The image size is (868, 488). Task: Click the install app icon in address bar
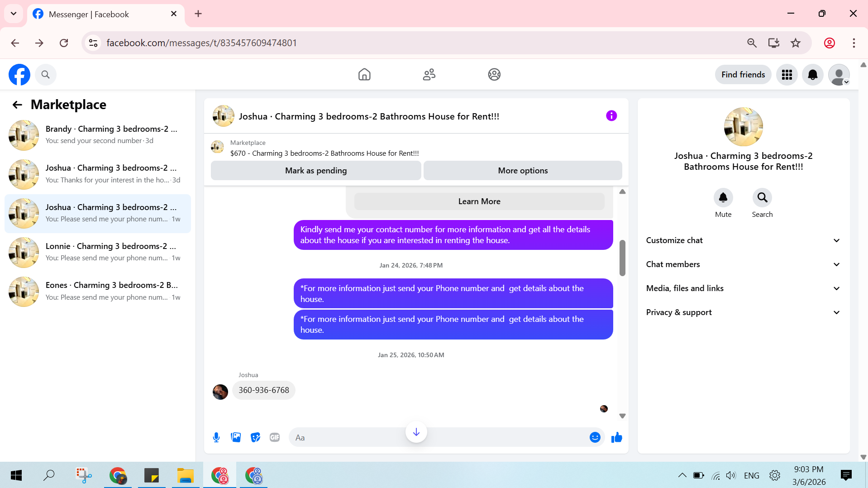coord(774,43)
